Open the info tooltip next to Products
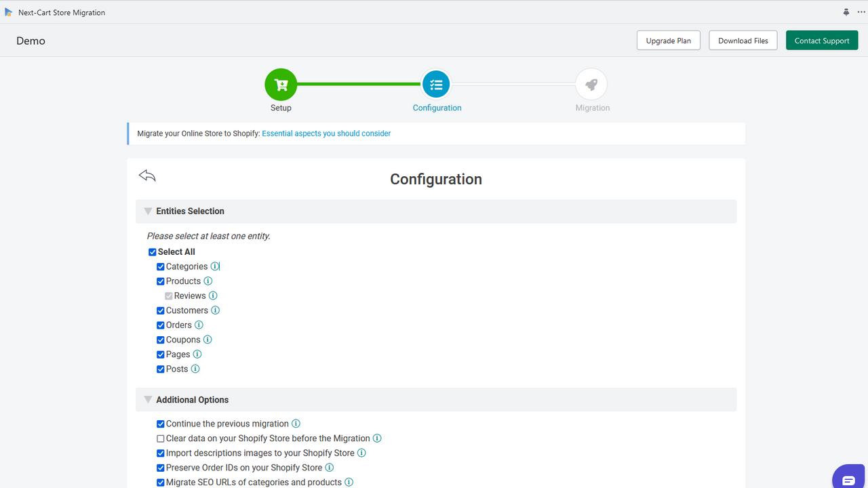 click(x=206, y=281)
